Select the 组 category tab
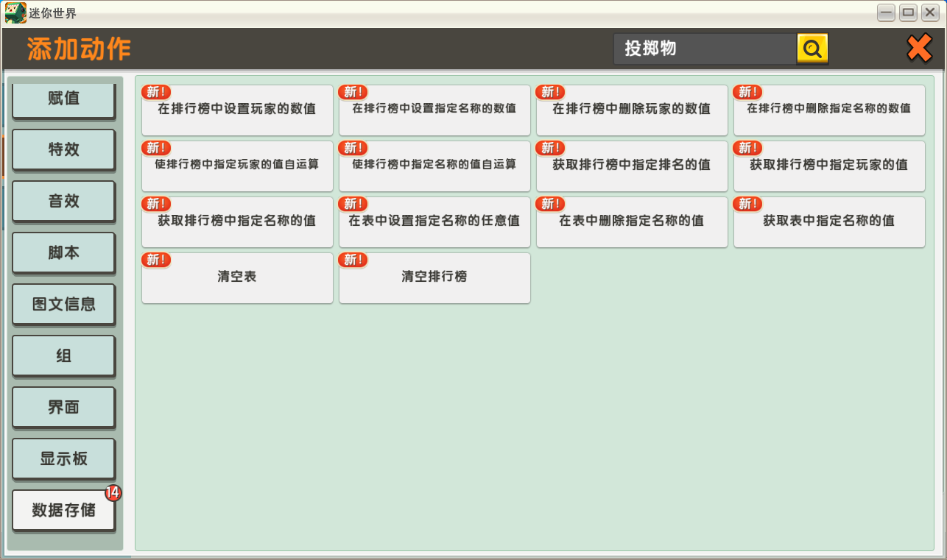 (x=63, y=355)
